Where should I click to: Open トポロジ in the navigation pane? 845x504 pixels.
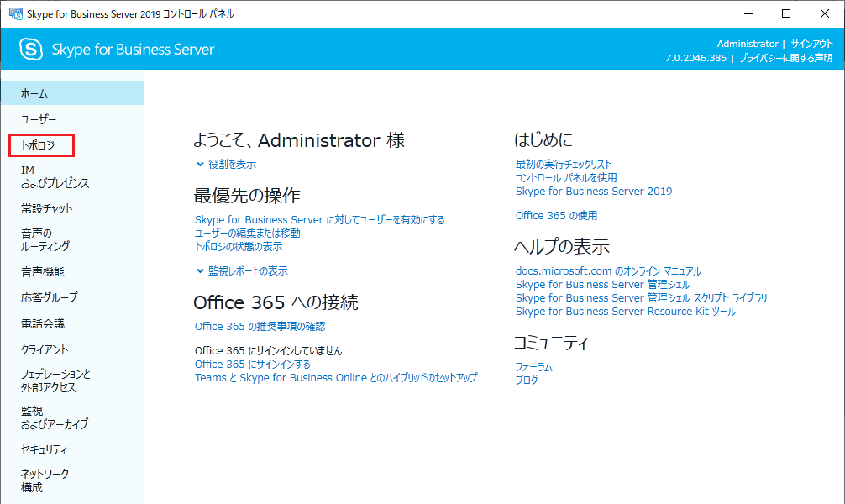(39, 145)
